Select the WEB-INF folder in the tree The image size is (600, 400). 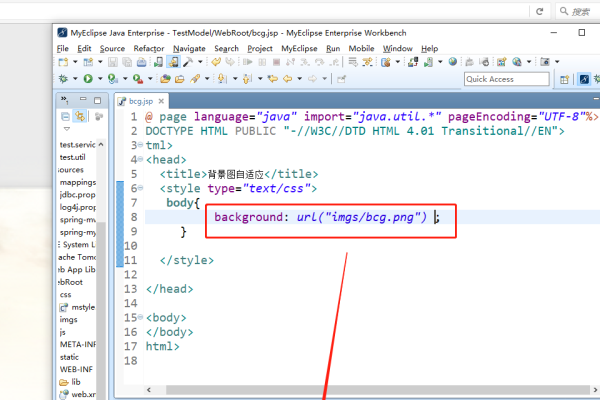[x=75, y=369]
